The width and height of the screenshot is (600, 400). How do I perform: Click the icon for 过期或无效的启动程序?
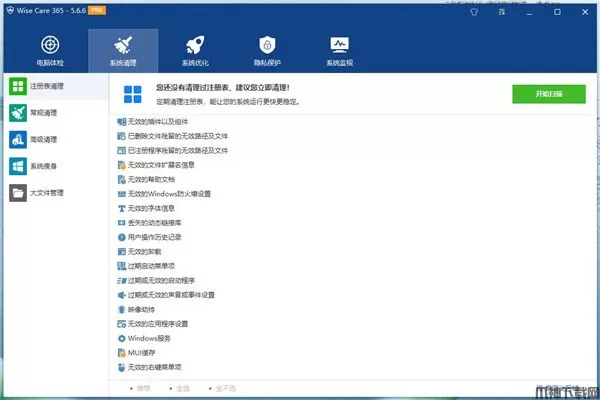121,281
